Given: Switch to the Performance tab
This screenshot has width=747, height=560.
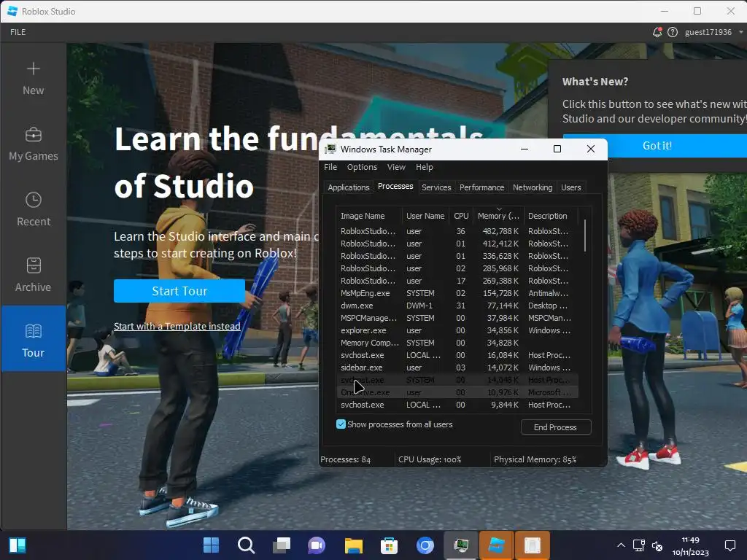Looking at the screenshot, I should (x=481, y=187).
